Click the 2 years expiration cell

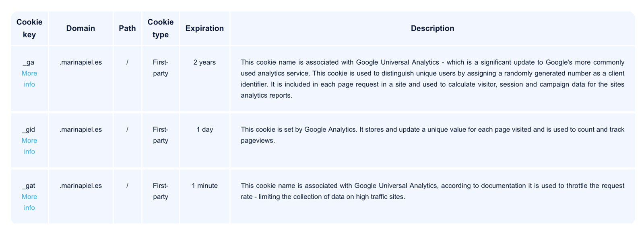click(204, 62)
